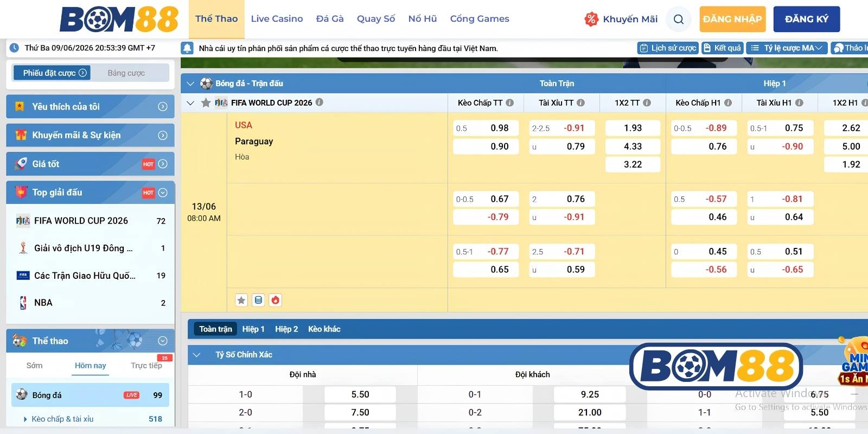
Task: Switch to Hiệp 1 tab
Action: click(253, 329)
